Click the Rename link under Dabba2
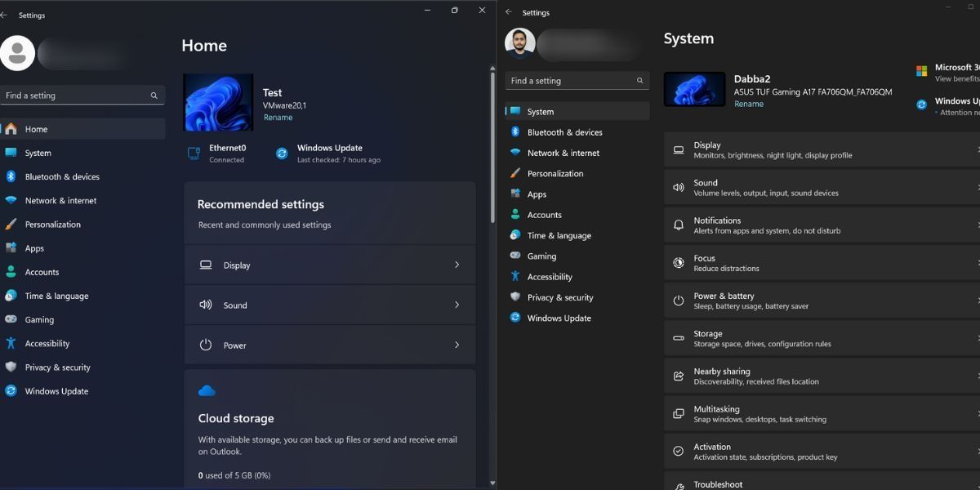 749,104
